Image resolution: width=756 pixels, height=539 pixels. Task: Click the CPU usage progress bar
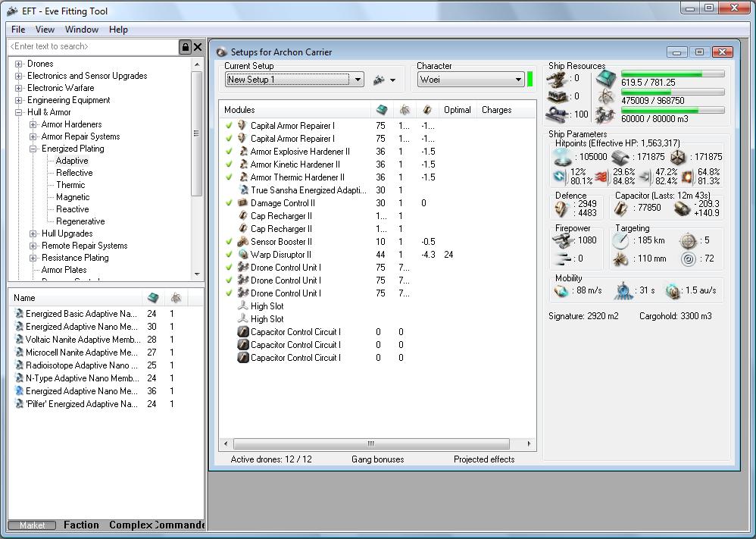[x=673, y=74]
